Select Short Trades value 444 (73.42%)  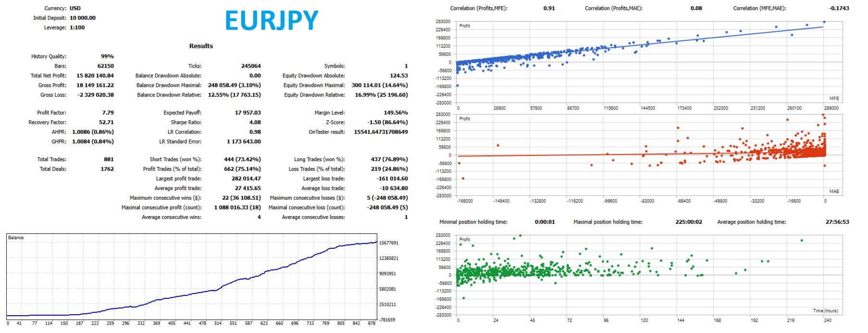tap(242, 159)
